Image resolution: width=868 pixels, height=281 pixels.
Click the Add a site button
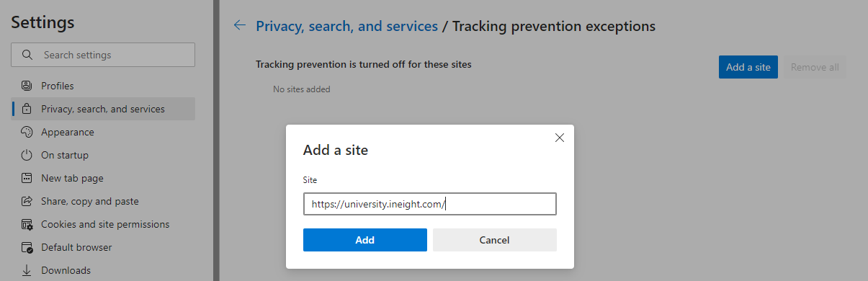748,67
